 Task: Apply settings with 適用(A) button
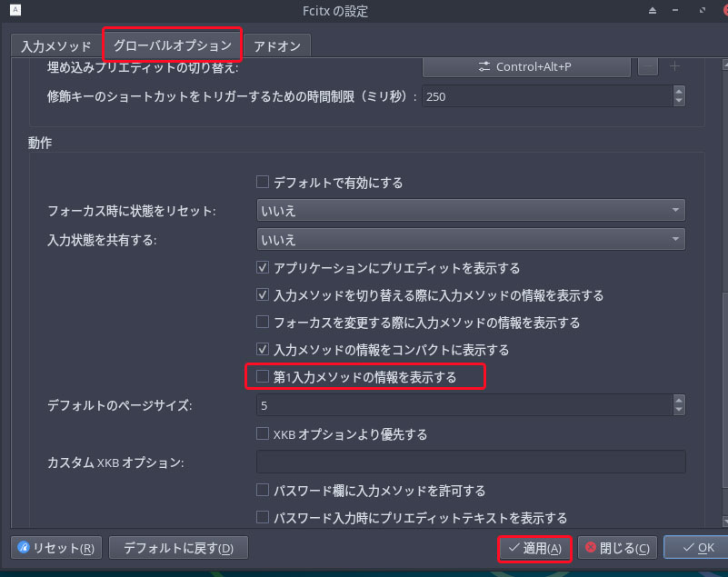click(x=534, y=548)
